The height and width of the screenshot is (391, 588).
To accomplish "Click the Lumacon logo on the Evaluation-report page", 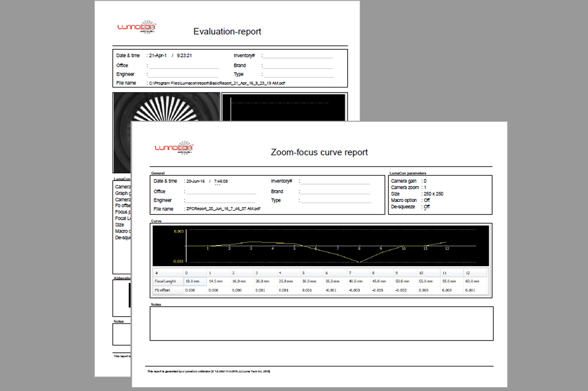I will pos(137,27).
